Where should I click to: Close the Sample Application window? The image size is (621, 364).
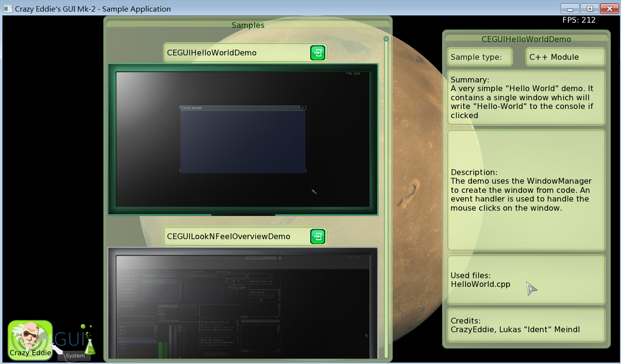[609, 9]
